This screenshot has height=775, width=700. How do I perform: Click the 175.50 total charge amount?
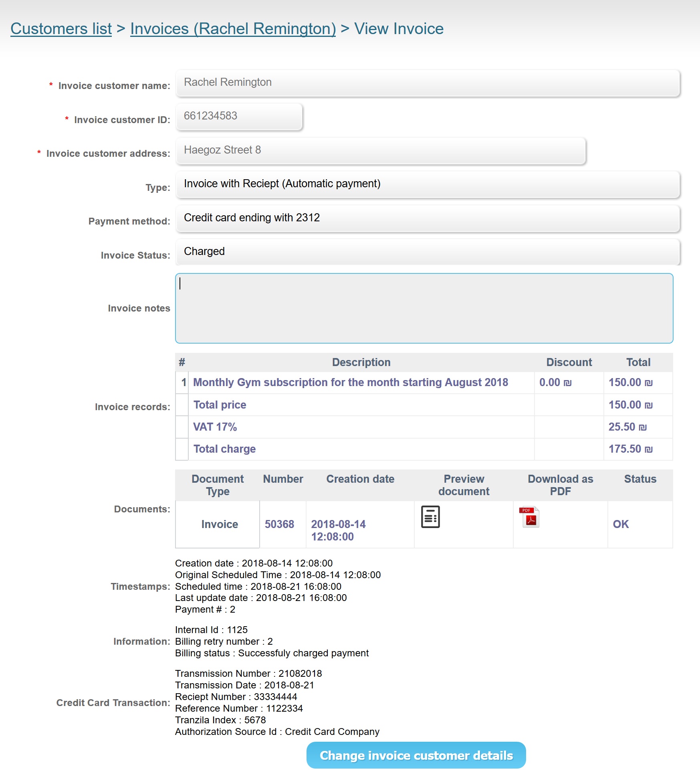tap(631, 449)
